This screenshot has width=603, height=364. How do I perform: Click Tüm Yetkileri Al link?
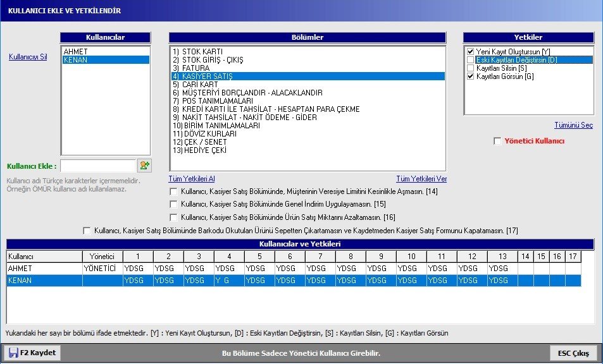[192, 179]
